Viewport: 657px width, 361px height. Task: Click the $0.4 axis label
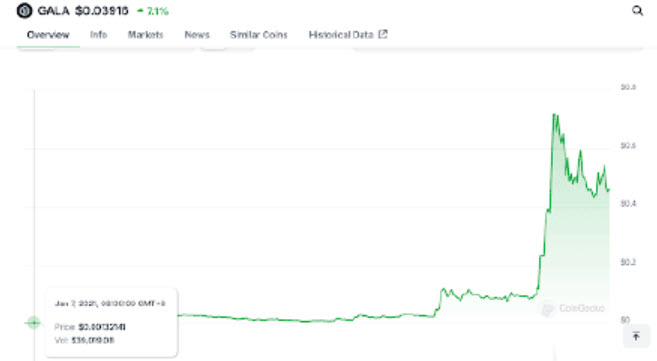coord(628,204)
